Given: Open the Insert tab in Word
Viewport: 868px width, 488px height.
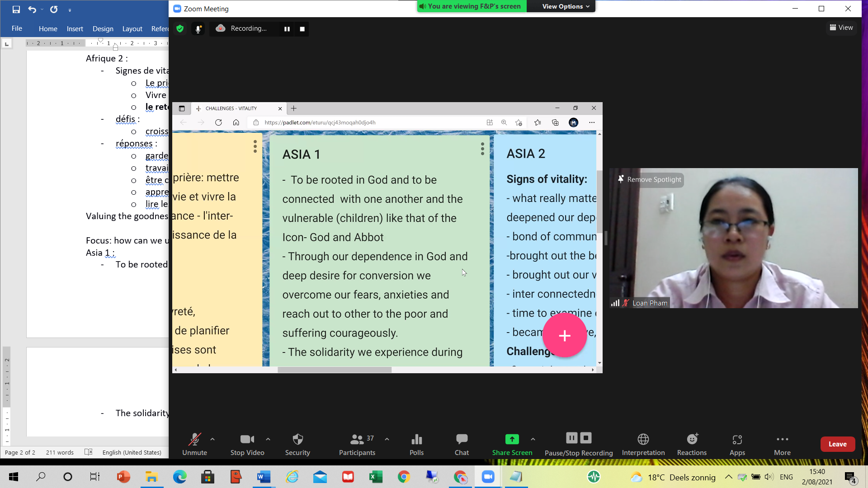Looking at the screenshot, I should tap(75, 28).
